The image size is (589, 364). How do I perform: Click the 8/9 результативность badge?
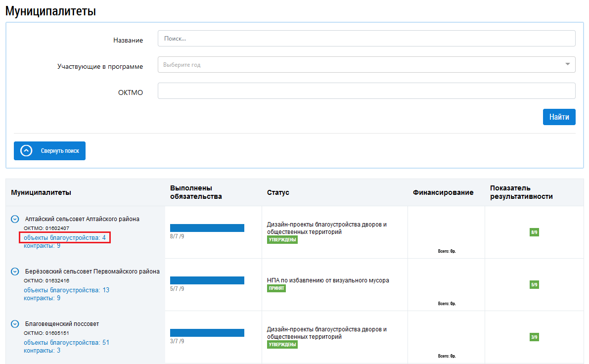click(534, 232)
